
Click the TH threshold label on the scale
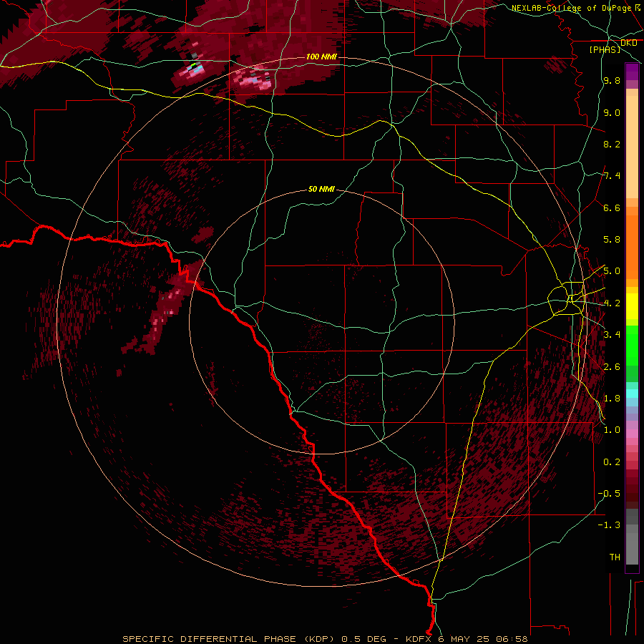coord(615,557)
